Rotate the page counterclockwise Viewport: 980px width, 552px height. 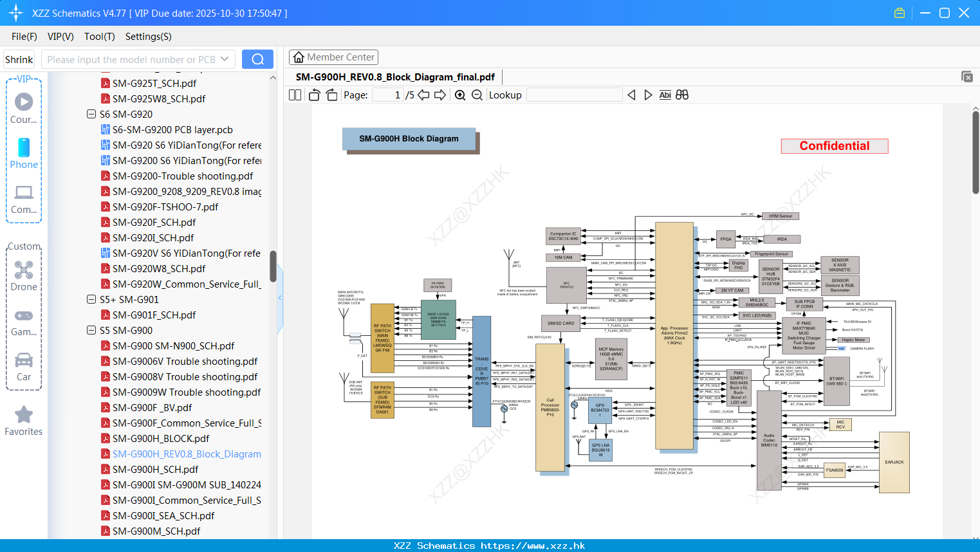(314, 95)
